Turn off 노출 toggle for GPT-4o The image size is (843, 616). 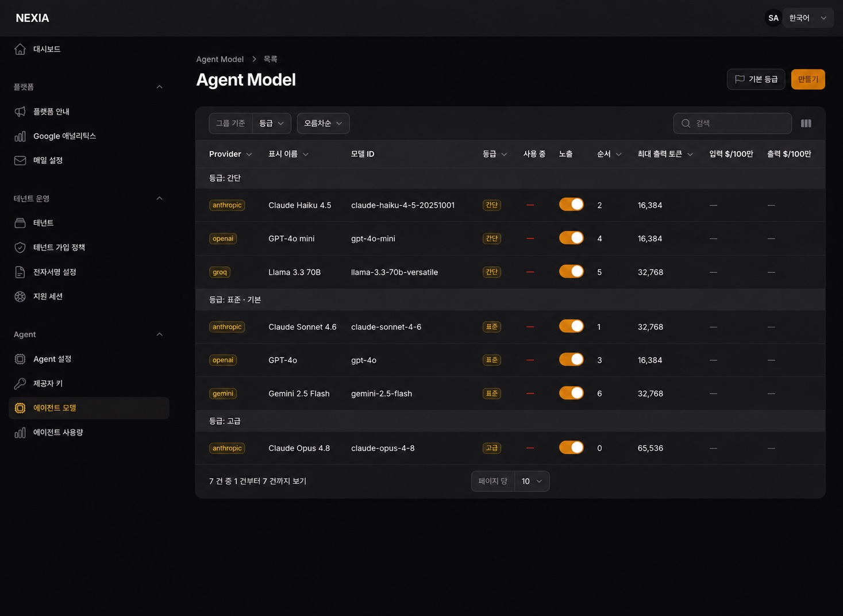(x=571, y=360)
